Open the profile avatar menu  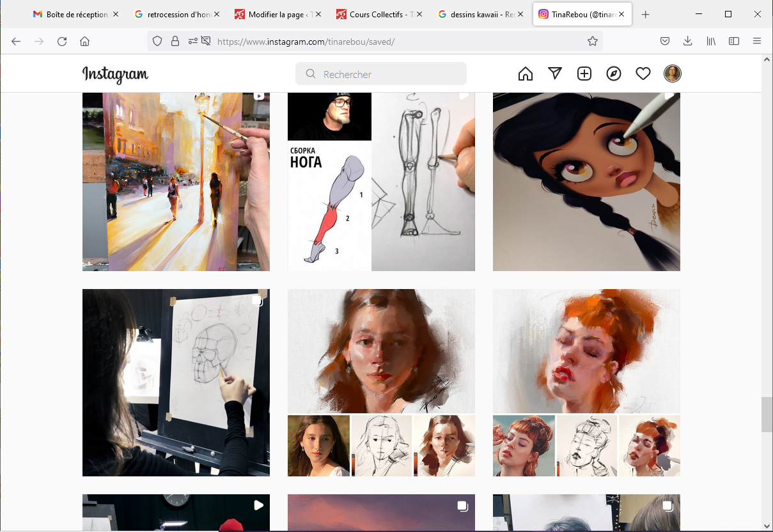[673, 74]
